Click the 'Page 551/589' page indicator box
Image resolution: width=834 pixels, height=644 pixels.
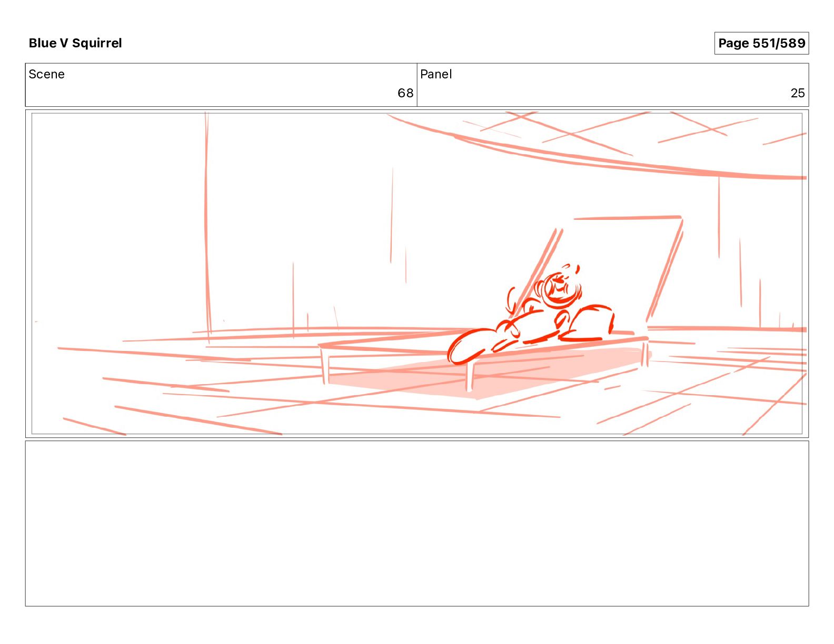[x=761, y=43]
